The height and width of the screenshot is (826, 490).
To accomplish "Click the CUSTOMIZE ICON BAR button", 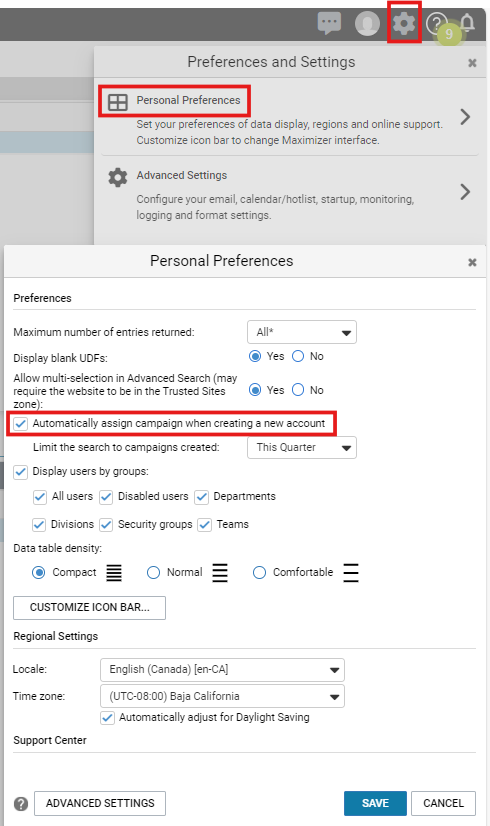I will click(x=90, y=608).
